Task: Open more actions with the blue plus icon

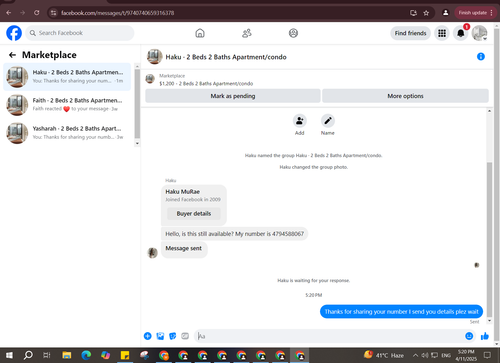Action: (x=148, y=336)
